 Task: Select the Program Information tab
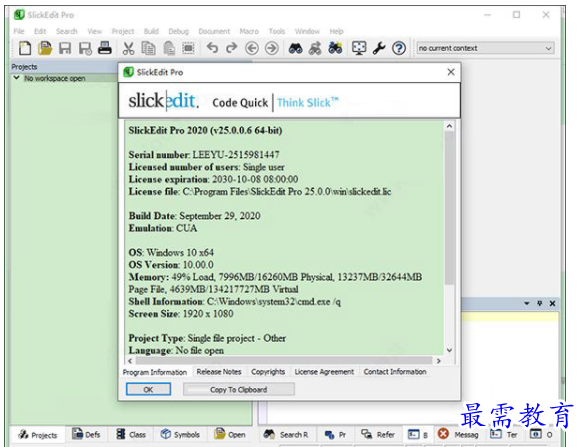(155, 372)
